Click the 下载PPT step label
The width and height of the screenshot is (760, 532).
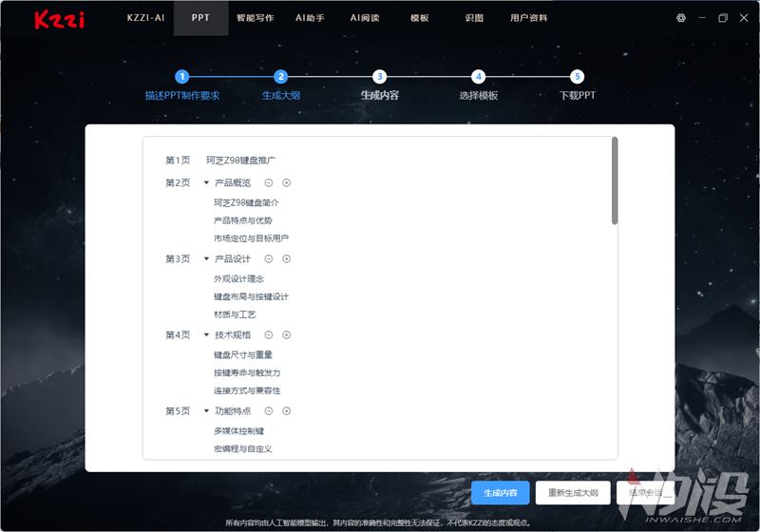click(577, 95)
